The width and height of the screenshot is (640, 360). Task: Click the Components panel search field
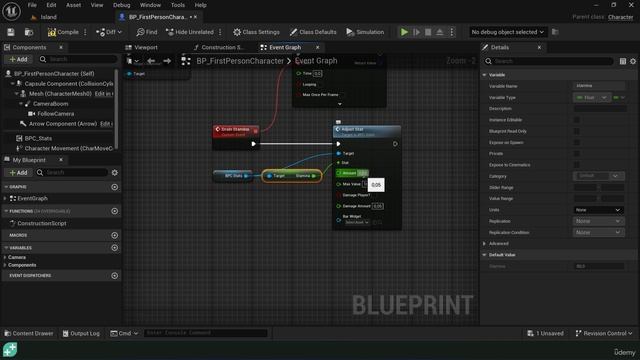78,60
